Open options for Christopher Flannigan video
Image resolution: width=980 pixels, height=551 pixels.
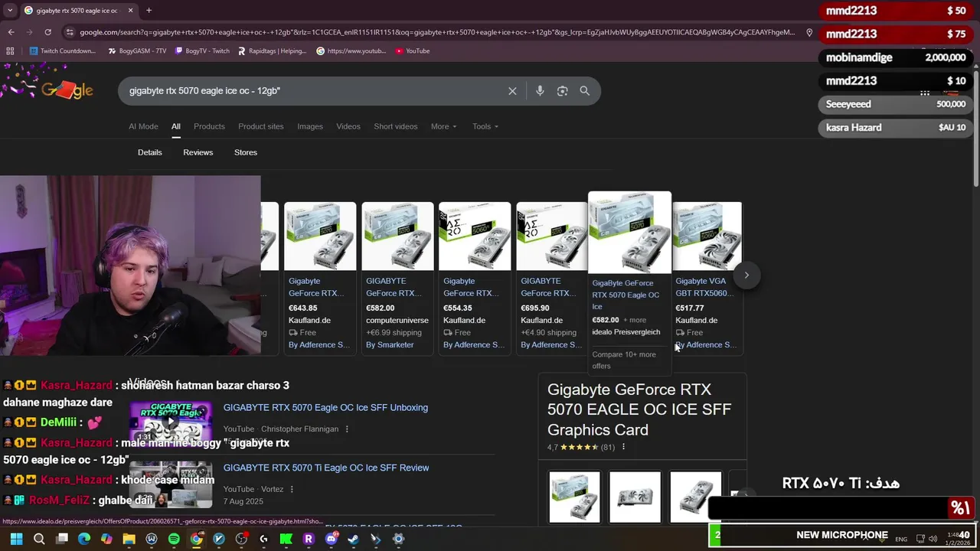[x=347, y=429]
